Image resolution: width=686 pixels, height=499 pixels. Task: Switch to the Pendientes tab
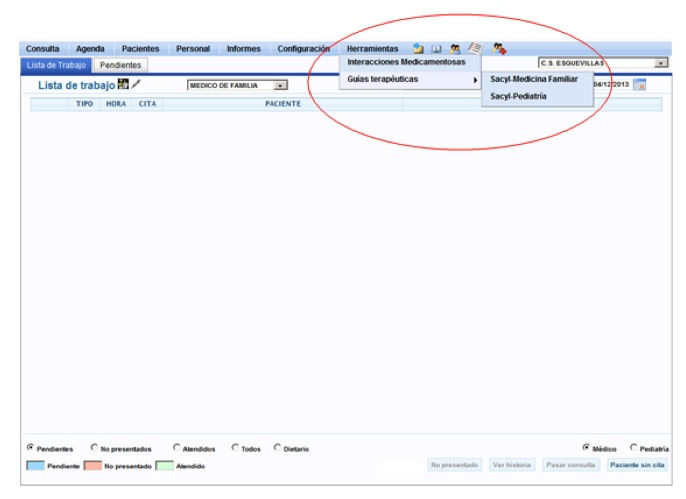coord(120,64)
